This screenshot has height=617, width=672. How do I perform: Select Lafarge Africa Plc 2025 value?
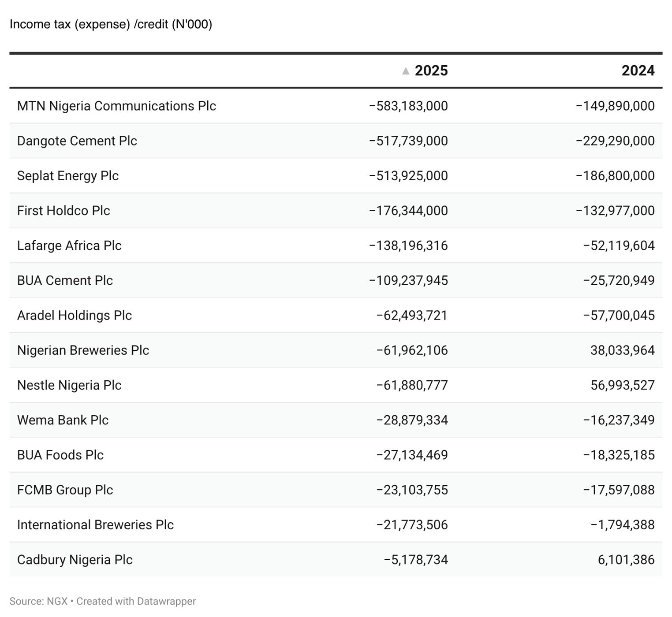pos(408,245)
